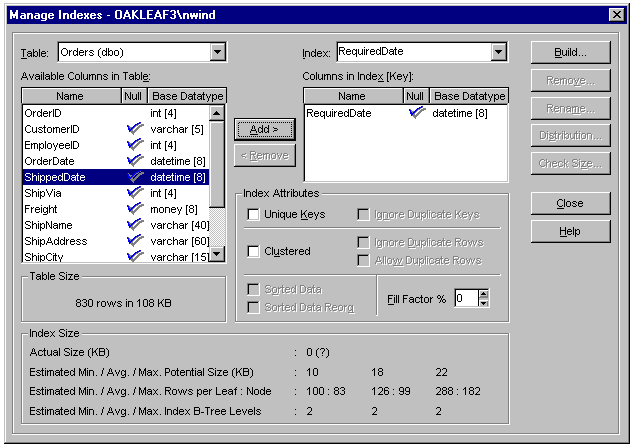
Task: Open Help for Manage Indexes
Action: coord(570,231)
